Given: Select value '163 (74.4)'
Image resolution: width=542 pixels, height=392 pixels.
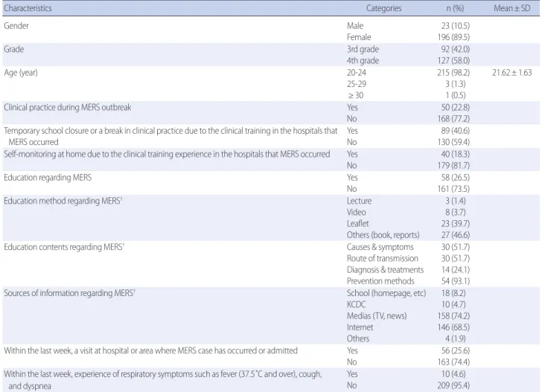Looking at the screenshot, I should (454, 362).
